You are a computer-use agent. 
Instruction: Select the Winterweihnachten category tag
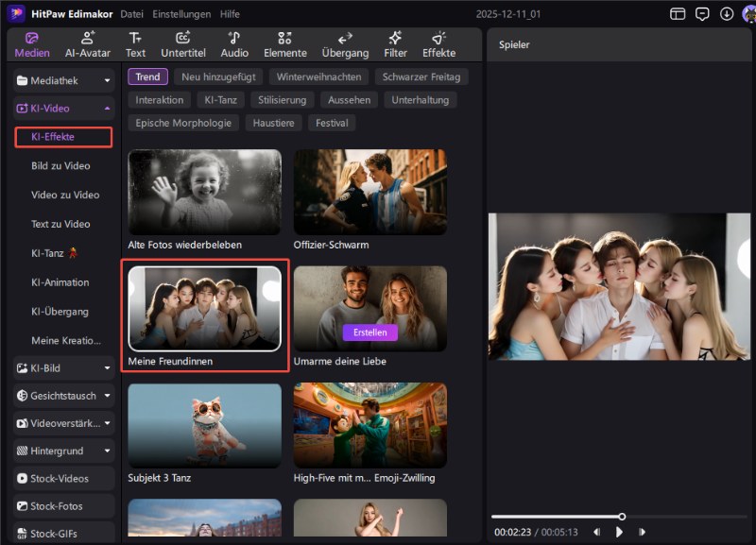click(x=318, y=77)
